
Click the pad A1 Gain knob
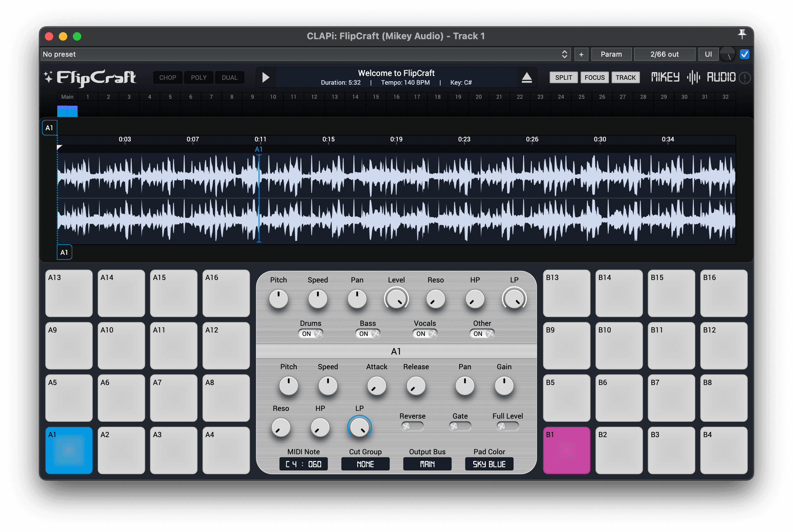504,386
